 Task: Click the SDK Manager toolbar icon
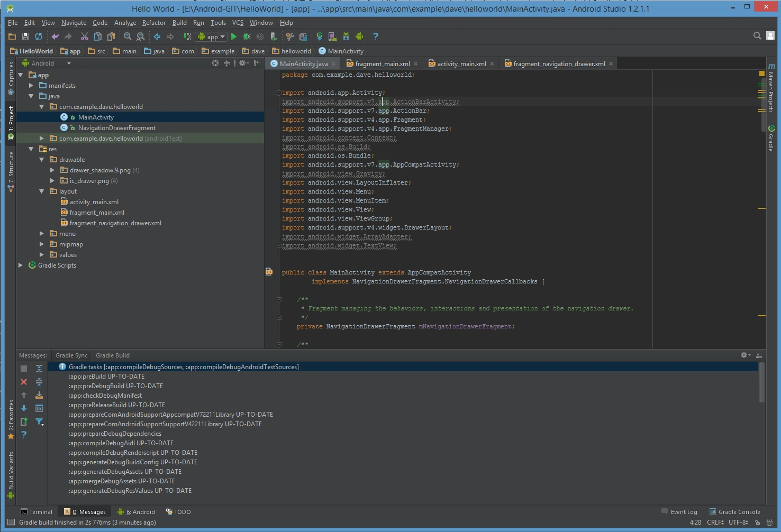point(346,36)
